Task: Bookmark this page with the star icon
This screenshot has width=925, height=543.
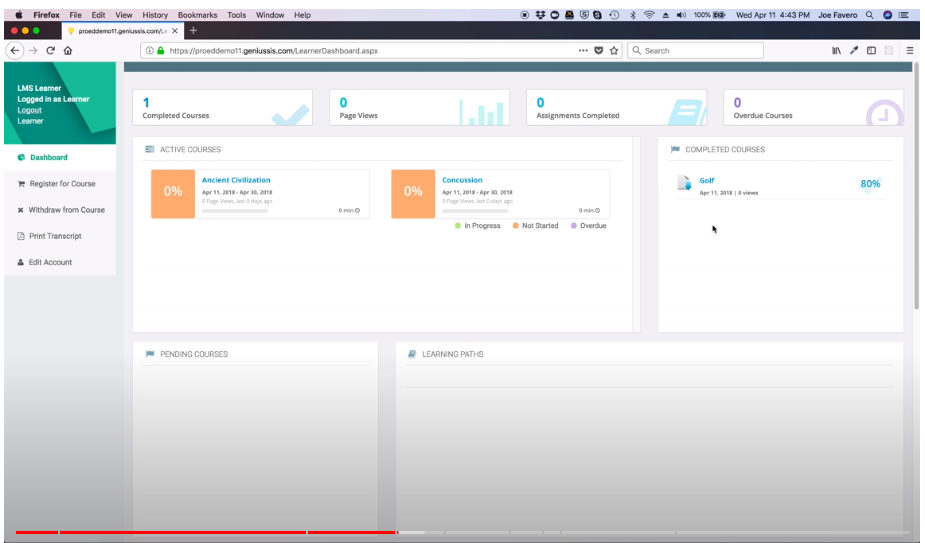Action: [x=614, y=50]
